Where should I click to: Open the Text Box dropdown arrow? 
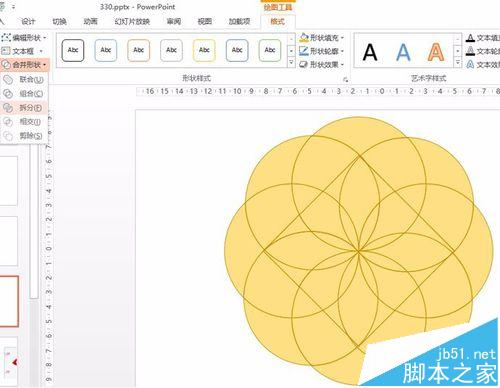tap(41, 51)
